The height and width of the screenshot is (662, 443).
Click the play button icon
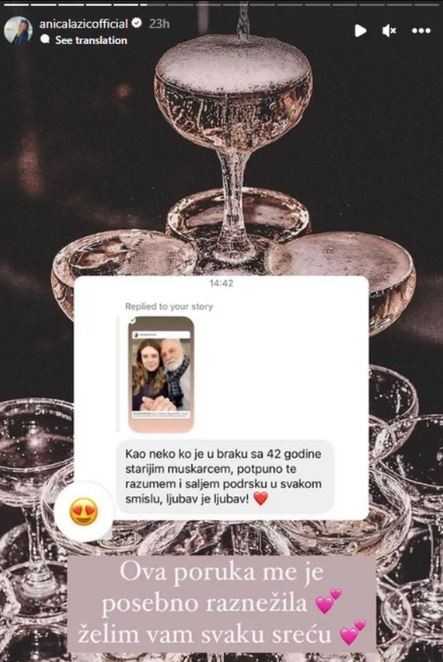(360, 30)
